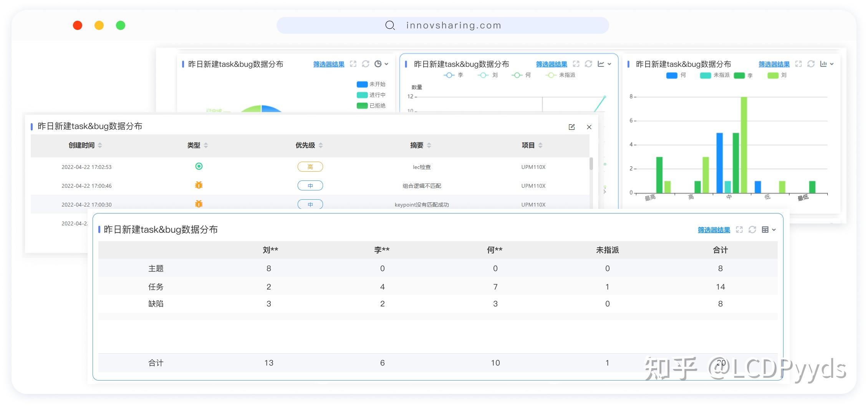Click 筛选器结果 on the bottom table card
Image resolution: width=868 pixels, height=407 pixels.
(714, 230)
